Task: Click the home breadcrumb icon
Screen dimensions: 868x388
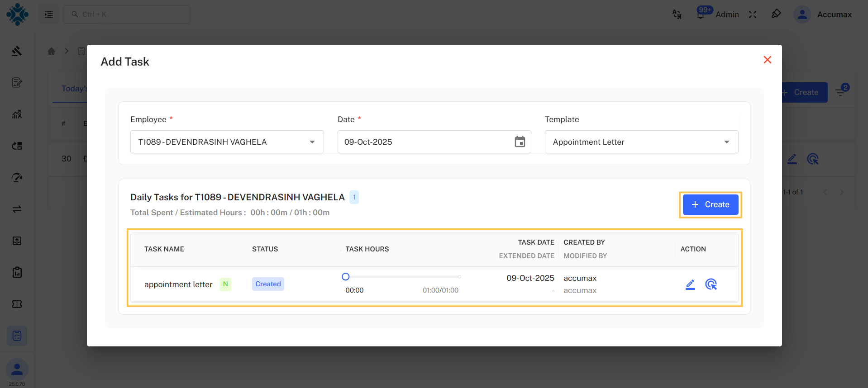Action: tap(52, 51)
